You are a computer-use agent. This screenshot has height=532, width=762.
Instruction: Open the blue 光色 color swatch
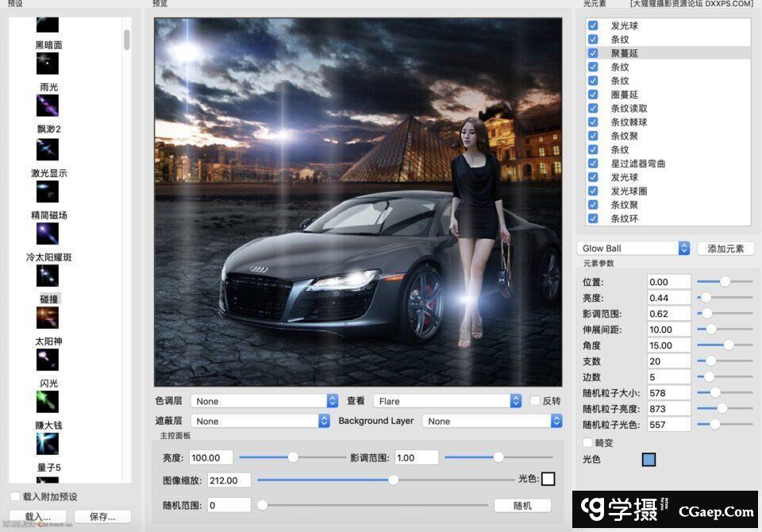(x=648, y=460)
